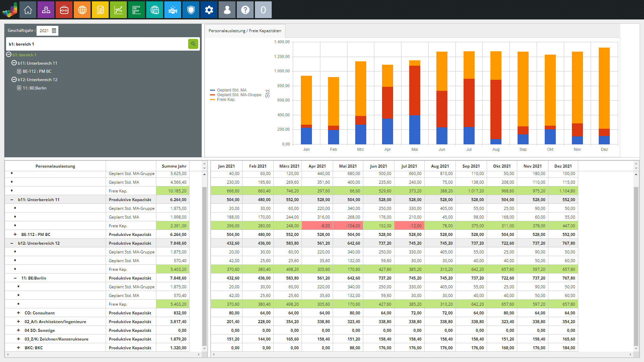This screenshot has height=362, width=644.
Task: Open the settings gear icon
Action: [209, 10]
